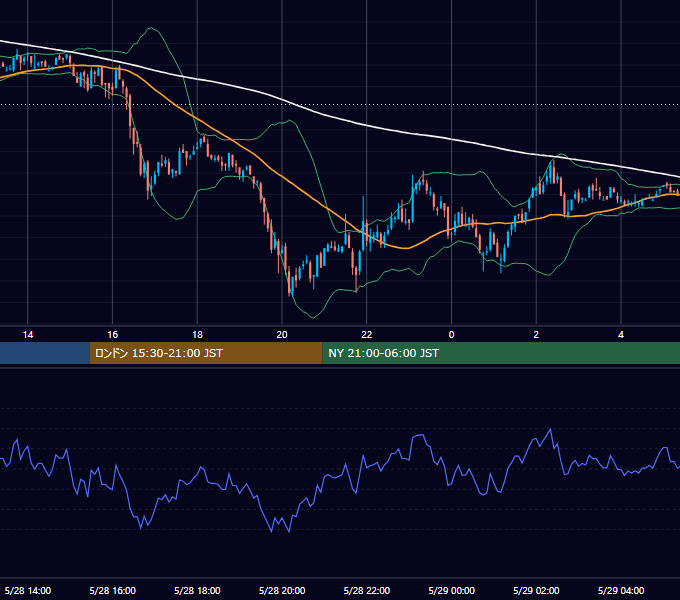Click the 16 hour label on price chart axis

(x=112, y=335)
